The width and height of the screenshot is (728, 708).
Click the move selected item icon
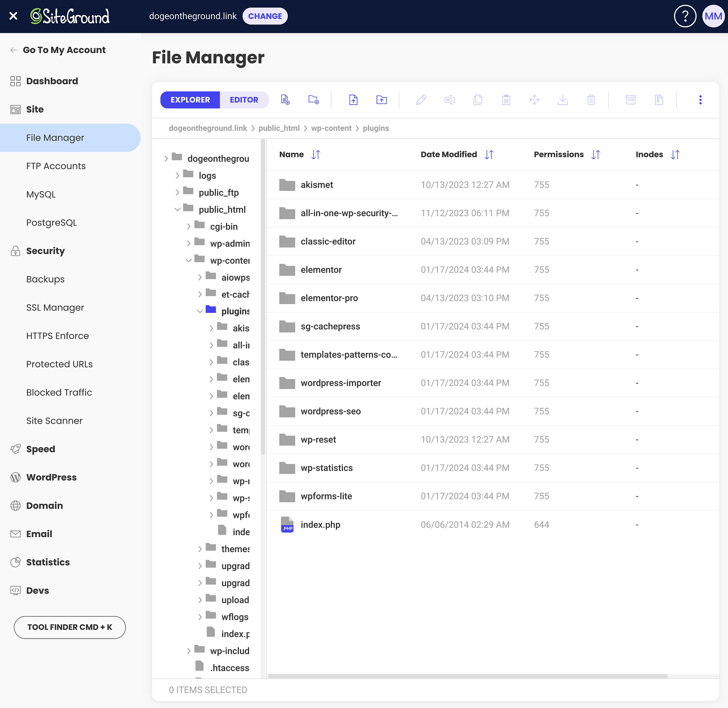tap(535, 100)
